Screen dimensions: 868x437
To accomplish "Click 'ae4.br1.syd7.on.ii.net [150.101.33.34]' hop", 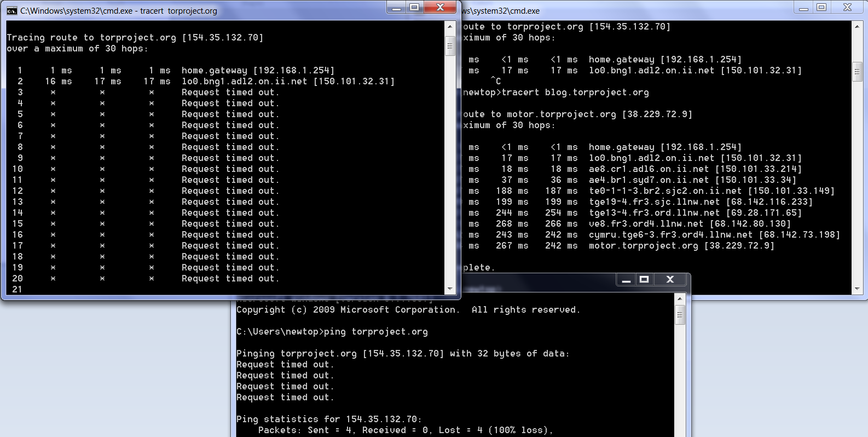I will click(692, 180).
